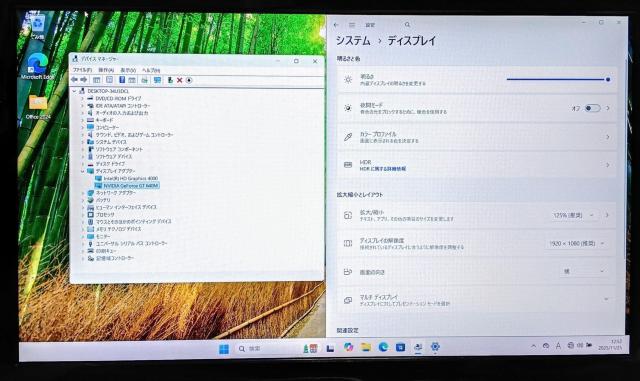640x381 pixels.
Task: Click green Update driver toolbar icon
Action: [x=170, y=80]
